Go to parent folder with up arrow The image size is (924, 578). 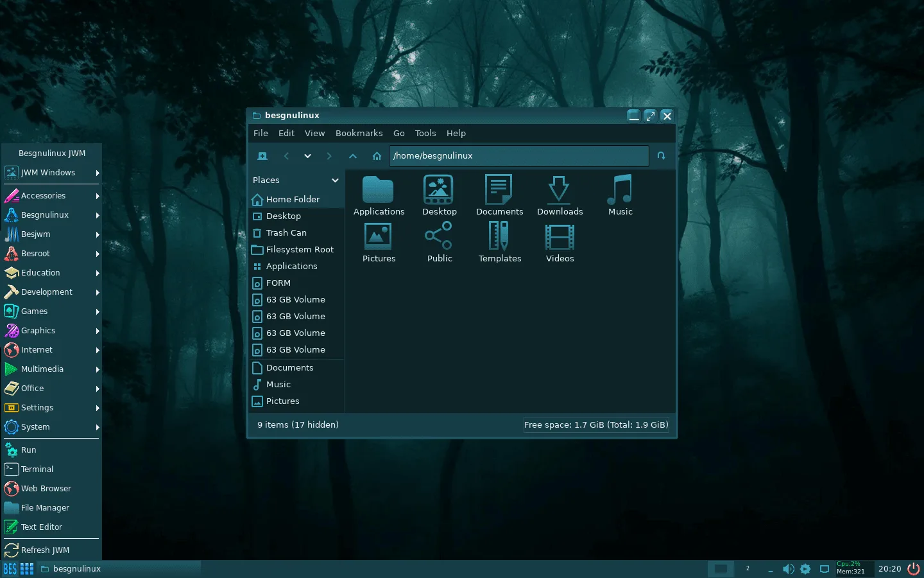pos(352,156)
